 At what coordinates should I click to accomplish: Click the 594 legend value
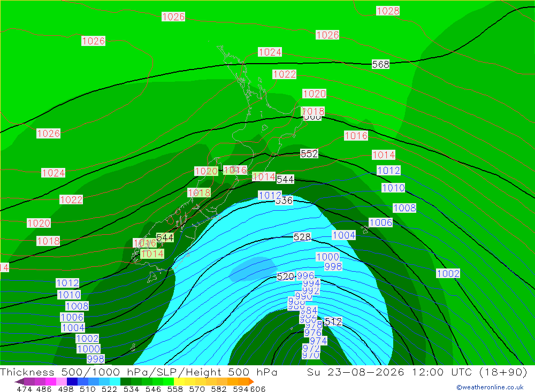241,389
